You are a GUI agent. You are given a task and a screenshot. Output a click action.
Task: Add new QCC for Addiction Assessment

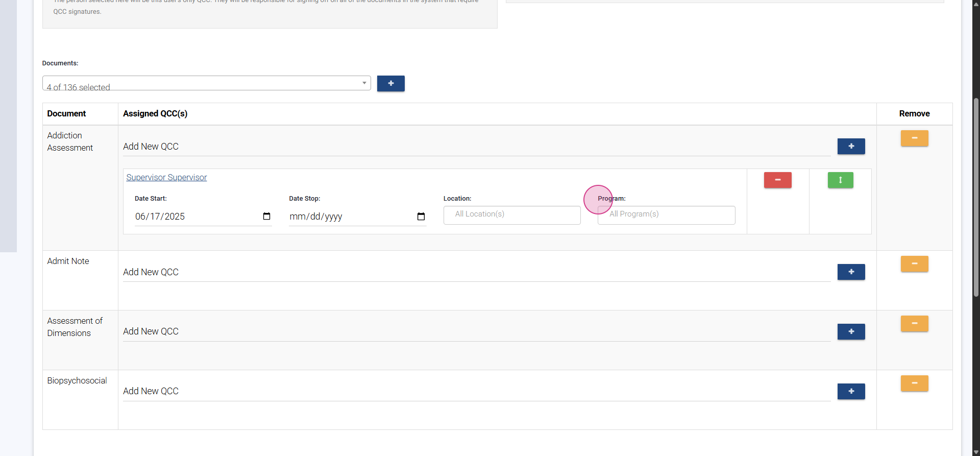851,147
